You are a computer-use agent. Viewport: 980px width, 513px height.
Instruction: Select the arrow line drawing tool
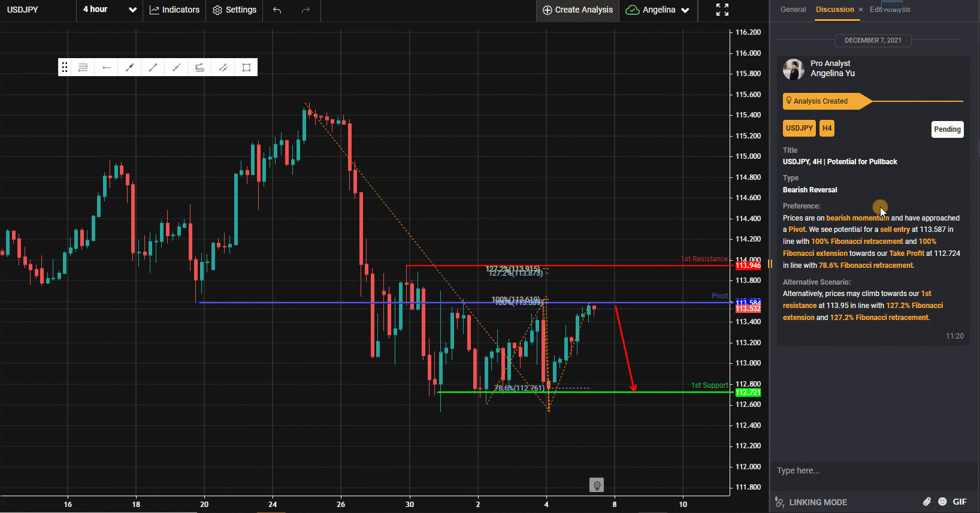click(x=129, y=67)
